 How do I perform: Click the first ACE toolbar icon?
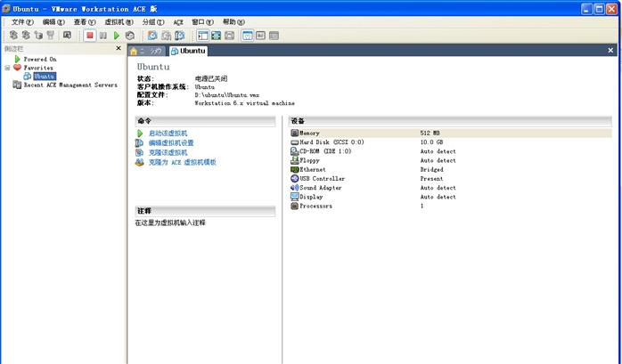tap(13, 36)
